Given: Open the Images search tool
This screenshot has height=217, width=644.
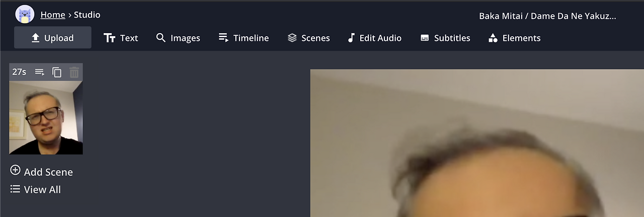Looking at the screenshot, I should pyautogui.click(x=178, y=38).
